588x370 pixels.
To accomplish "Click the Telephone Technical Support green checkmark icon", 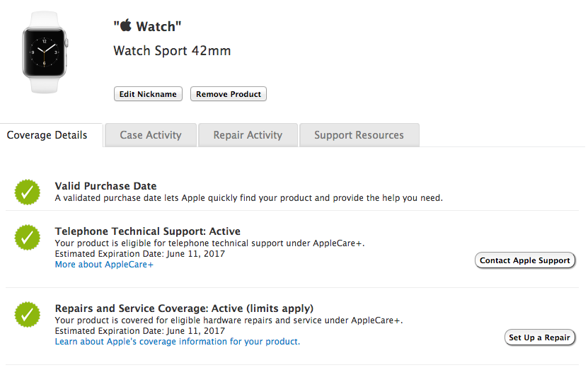I will coord(28,237).
